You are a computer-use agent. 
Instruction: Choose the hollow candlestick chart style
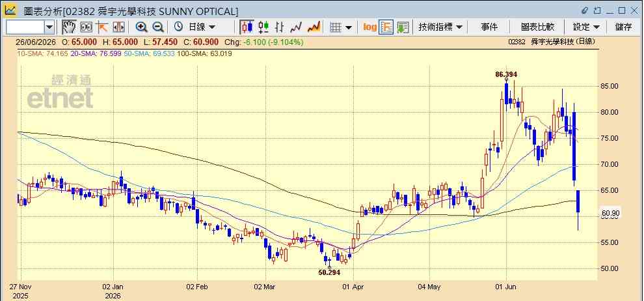pyautogui.click(x=263, y=27)
